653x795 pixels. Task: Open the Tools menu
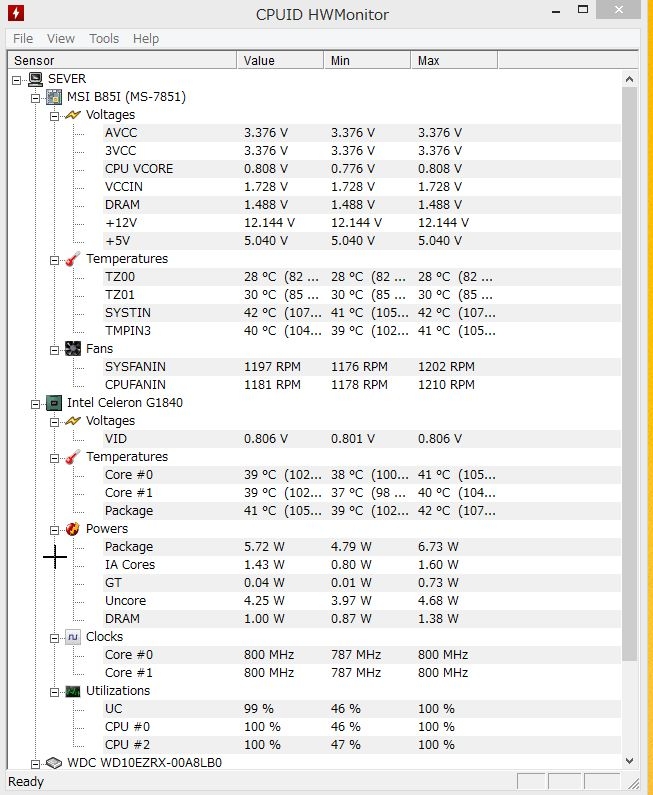pyautogui.click(x=104, y=39)
